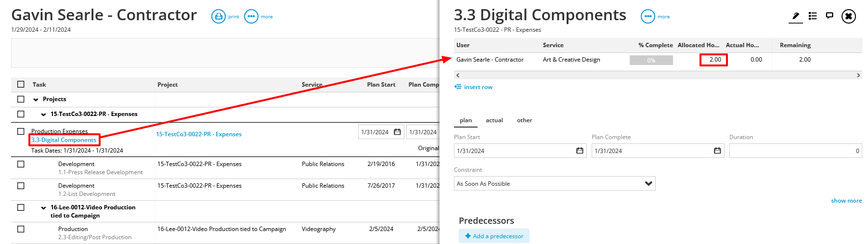Open the 3.3-Digital Components task link

[x=64, y=140]
